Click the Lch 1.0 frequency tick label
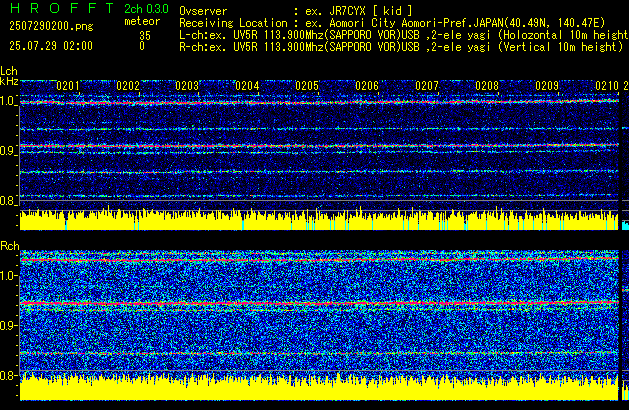The height and width of the screenshot is (410, 629). point(8,101)
